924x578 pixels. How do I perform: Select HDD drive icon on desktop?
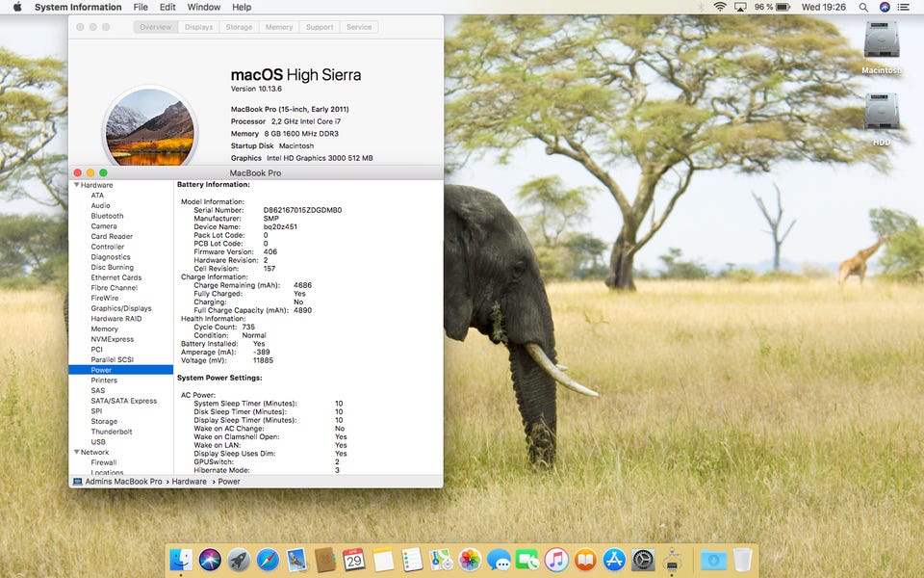click(x=882, y=111)
